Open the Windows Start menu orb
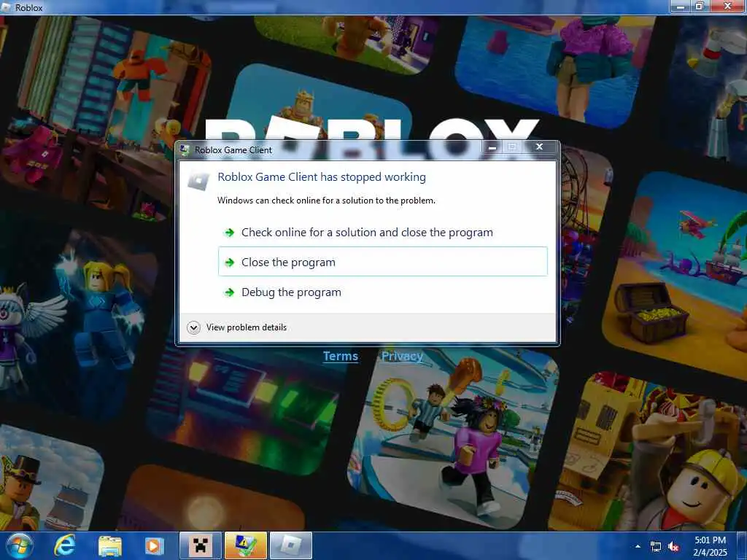The width and height of the screenshot is (747, 560). (19, 545)
